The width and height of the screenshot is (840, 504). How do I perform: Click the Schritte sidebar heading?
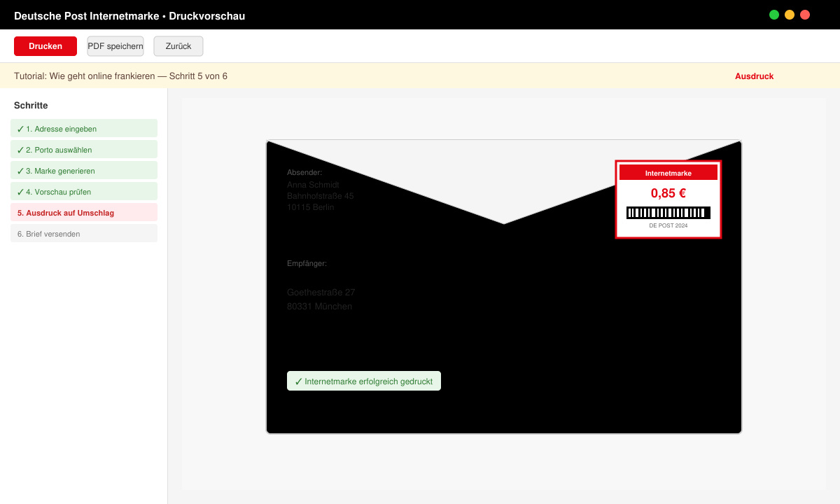pyautogui.click(x=31, y=106)
